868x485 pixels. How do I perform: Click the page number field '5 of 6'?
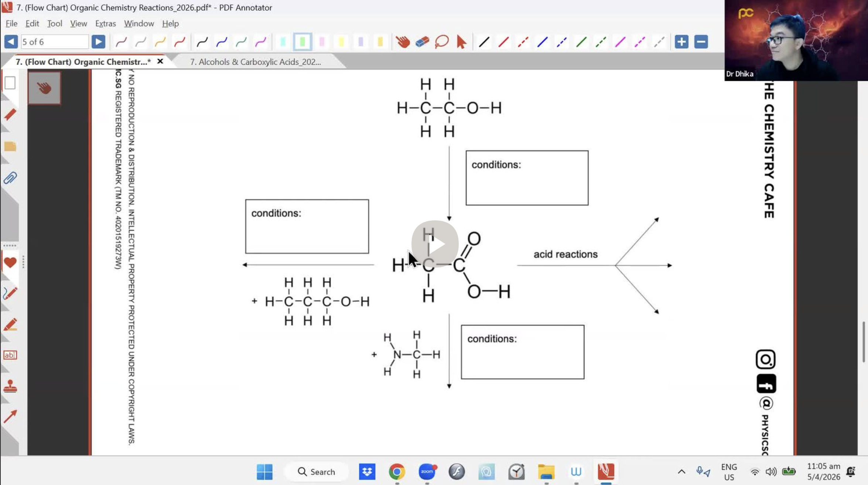55,42
